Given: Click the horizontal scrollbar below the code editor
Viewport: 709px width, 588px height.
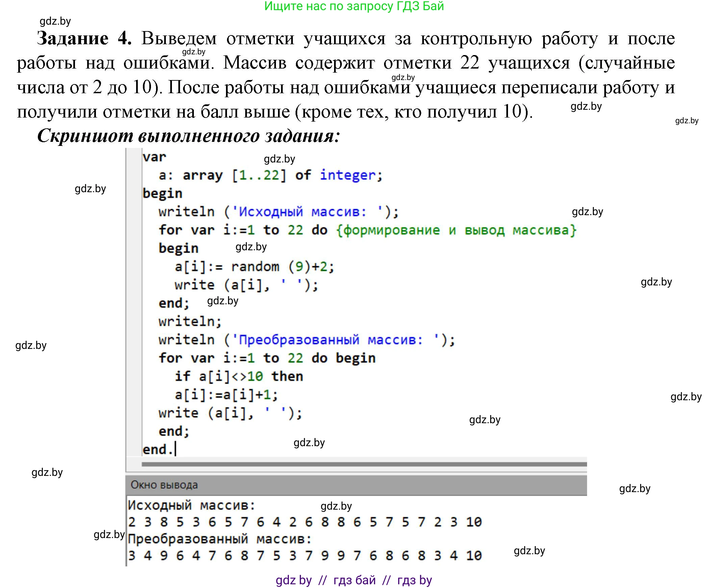Looking at the screenshot, I should [x=364, y=464].
